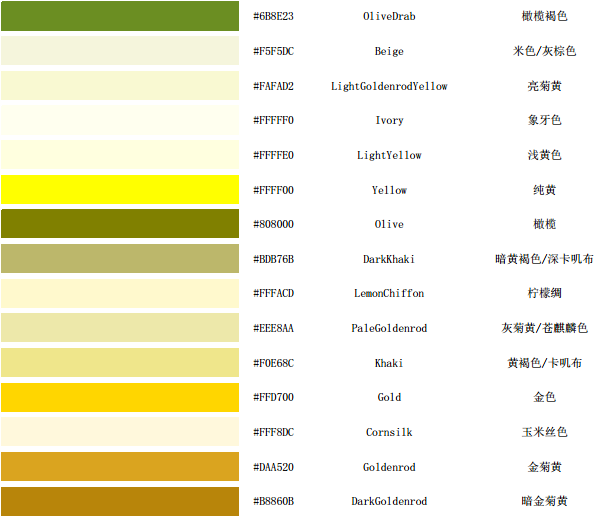The width and height of the screenshot is (603, 518).
Task: Click the Olive color swatch
Action: coord(120,224)
